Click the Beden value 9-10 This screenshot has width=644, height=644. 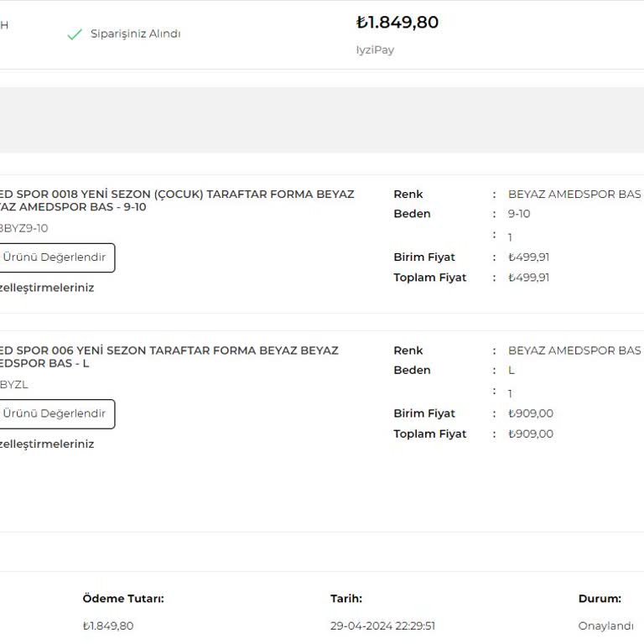click(x=519, y=214)
